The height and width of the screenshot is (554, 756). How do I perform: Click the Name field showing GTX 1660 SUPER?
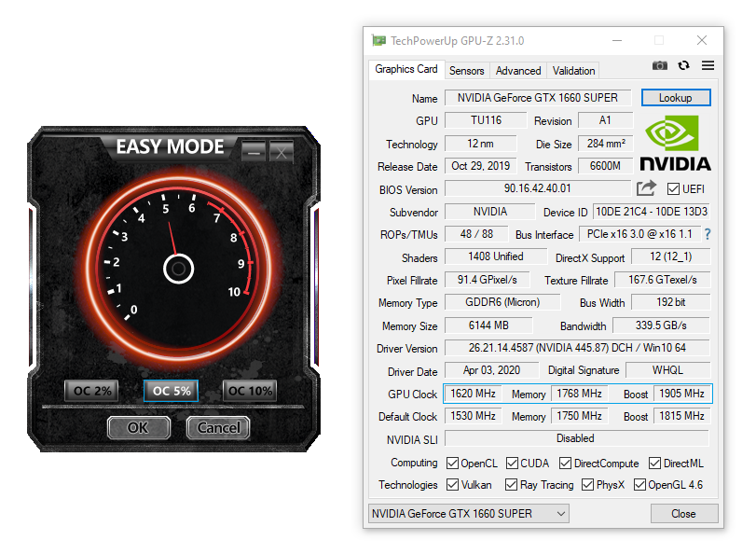(538, 98)
